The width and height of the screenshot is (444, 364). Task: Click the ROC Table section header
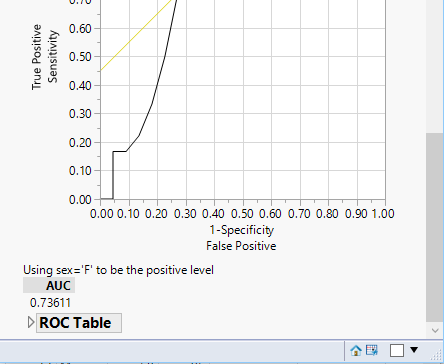point(79,323)
